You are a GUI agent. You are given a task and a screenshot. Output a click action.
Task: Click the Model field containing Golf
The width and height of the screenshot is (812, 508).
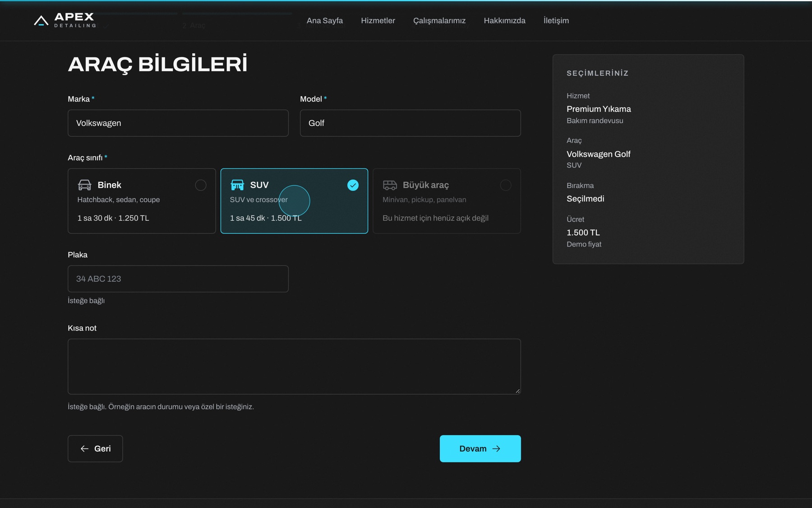tap(411, 123)
